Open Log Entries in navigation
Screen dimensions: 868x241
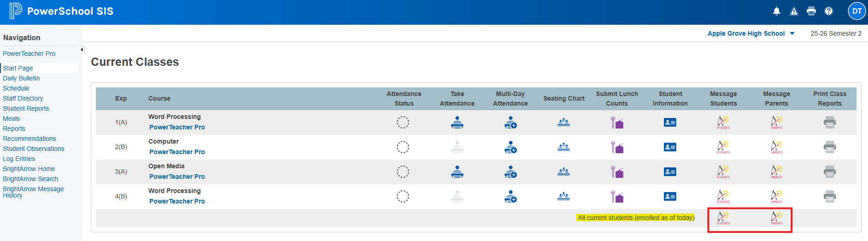click(19, 159)
